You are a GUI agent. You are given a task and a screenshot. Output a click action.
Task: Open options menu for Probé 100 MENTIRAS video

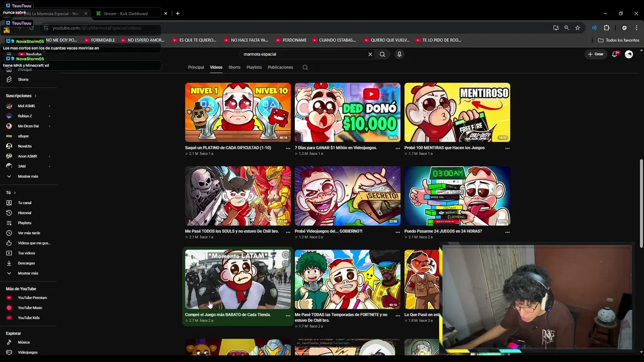tap(507, 148)
